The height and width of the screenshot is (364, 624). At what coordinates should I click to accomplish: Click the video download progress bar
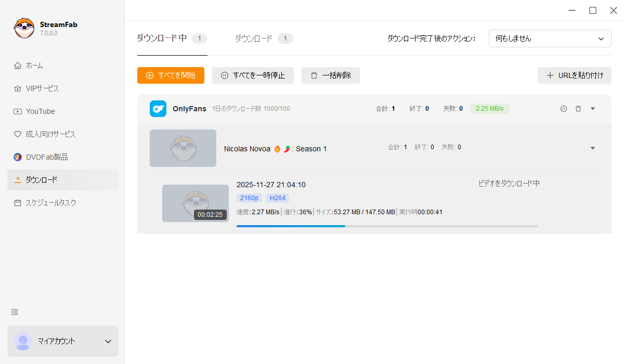(x=387, y=226)
